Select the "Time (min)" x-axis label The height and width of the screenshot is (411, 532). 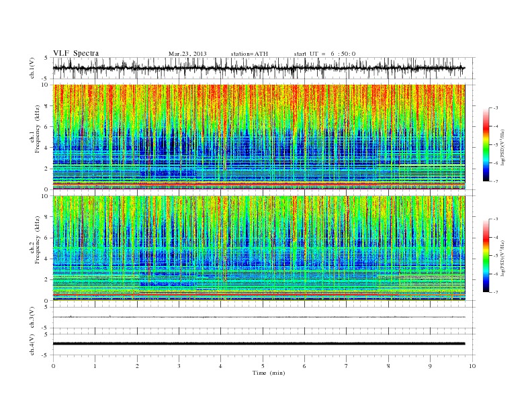point(269,373)
